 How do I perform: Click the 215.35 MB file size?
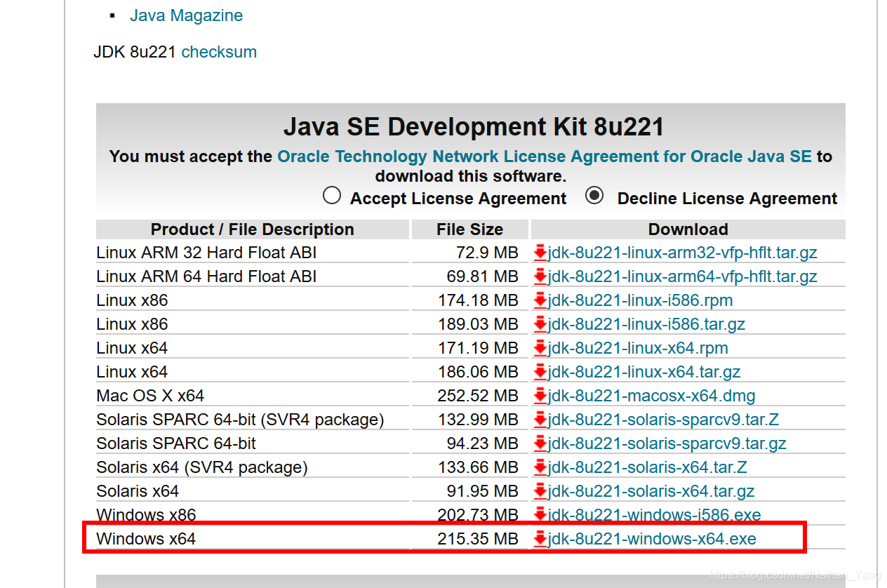click(479, 539)
